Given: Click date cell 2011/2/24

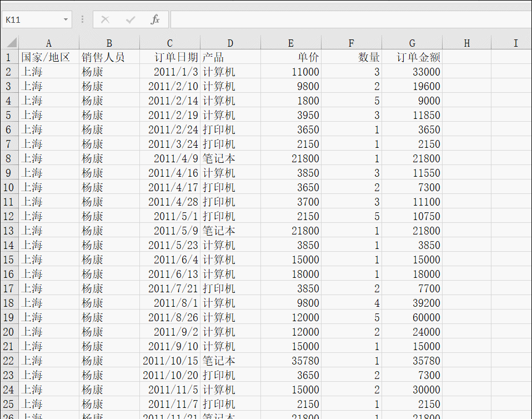Looking at the screenshot, I should (170, 129).
